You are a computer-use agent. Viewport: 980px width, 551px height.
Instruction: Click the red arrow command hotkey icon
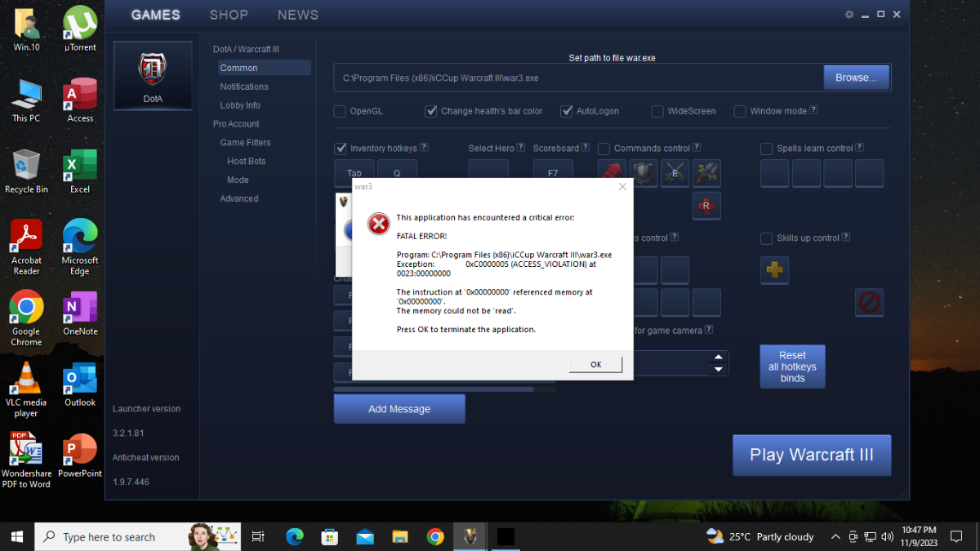point(612,173)
